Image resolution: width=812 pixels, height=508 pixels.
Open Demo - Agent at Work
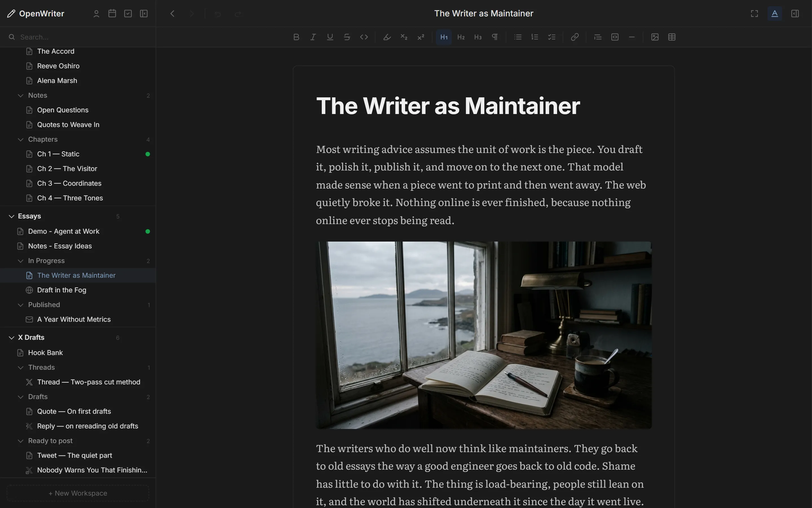tap(78, 231)
